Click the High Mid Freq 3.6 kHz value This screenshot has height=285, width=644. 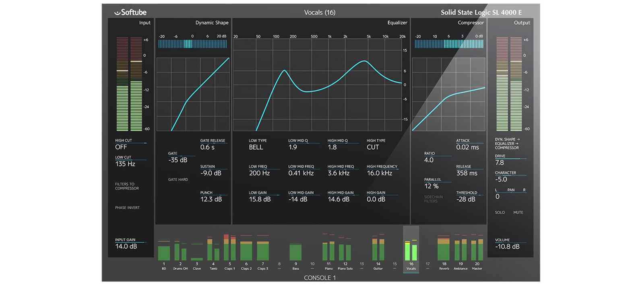339,173
